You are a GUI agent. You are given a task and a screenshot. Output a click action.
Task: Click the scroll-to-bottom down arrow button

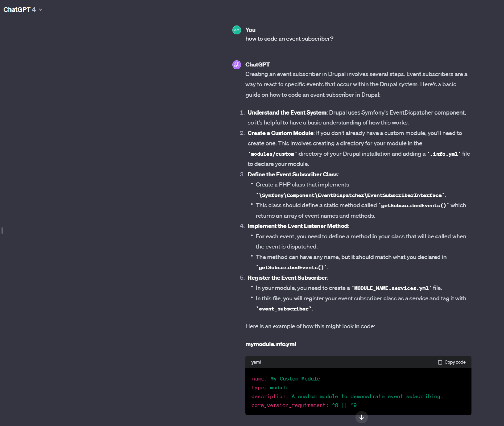[361, 417]
